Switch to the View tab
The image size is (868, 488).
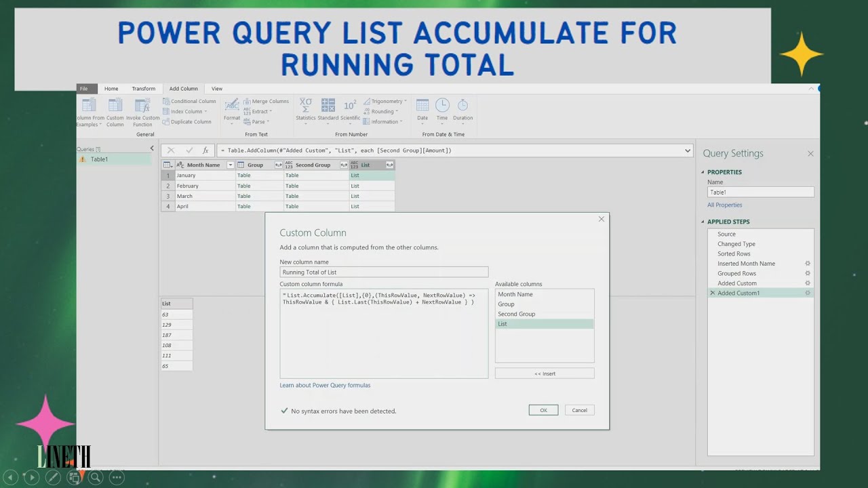[217, 89]
